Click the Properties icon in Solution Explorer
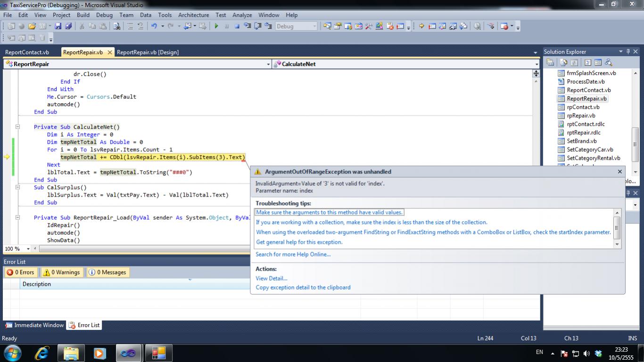The height and width of the screenshot is (362, 644). [x=550, y=62]
